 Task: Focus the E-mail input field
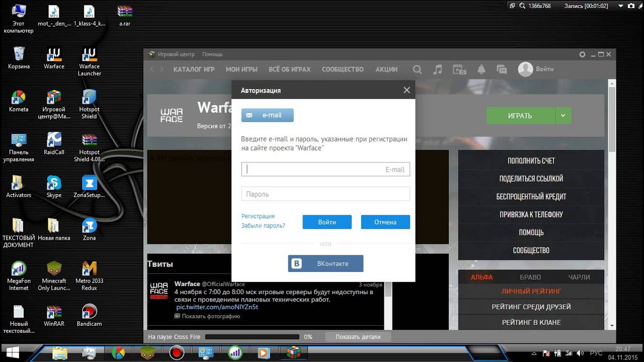point(326,169)
